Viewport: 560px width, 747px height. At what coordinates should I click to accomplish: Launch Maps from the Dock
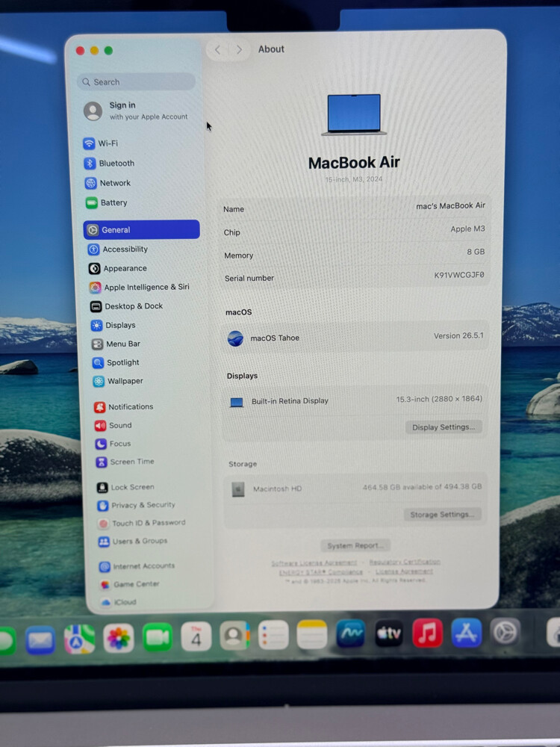click(x=79, y=639)
